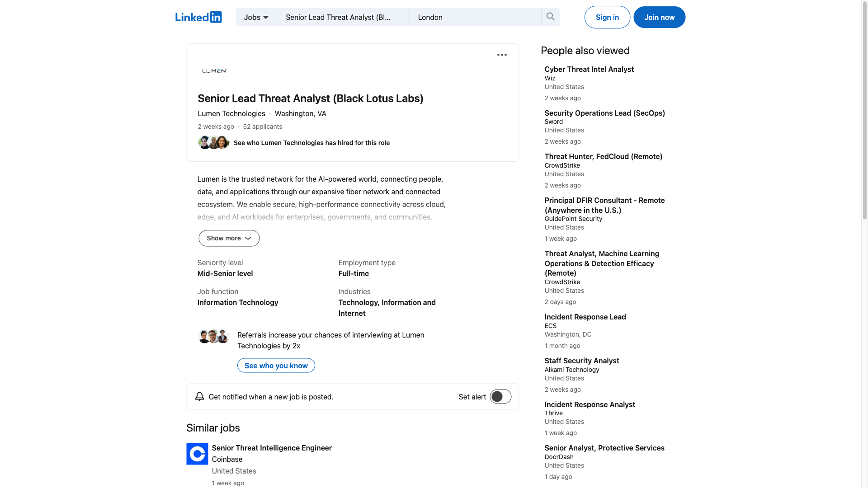The width and height of the screenshot is (868, 488).
Task: Click the Join now button
Action: pos(659,17)
